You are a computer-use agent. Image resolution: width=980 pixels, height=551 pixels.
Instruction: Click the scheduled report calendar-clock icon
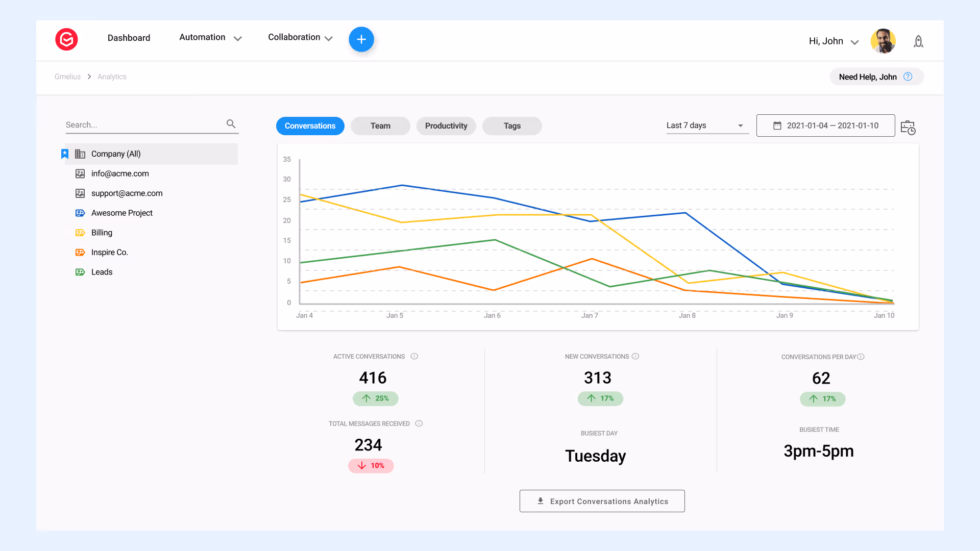(x=908, y=127)
